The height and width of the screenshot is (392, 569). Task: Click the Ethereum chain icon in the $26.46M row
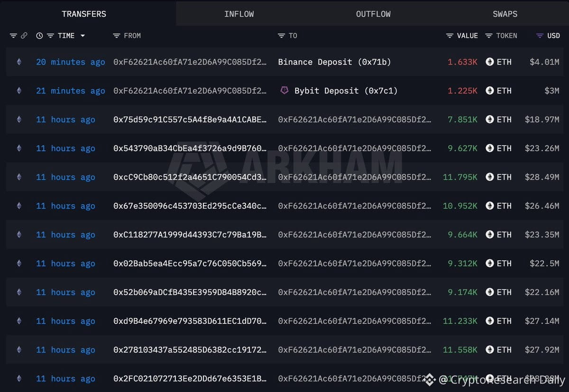click(19, 206)
